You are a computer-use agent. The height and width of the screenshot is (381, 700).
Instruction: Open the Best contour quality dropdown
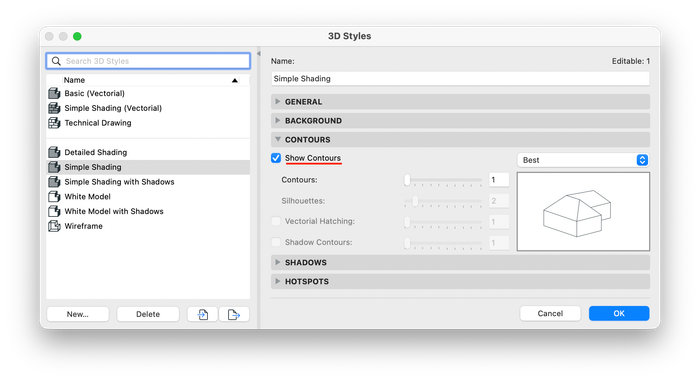(583, 160)
